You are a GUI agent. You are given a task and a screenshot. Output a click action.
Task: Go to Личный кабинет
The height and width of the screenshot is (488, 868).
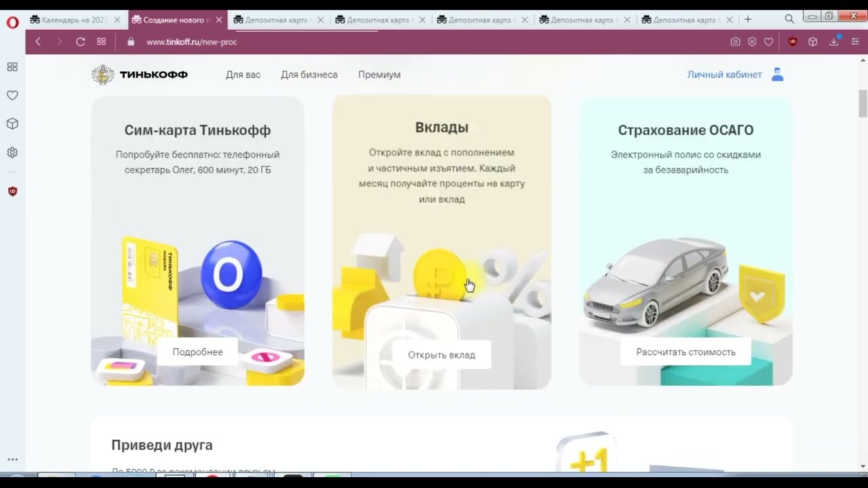click(724, 75)
